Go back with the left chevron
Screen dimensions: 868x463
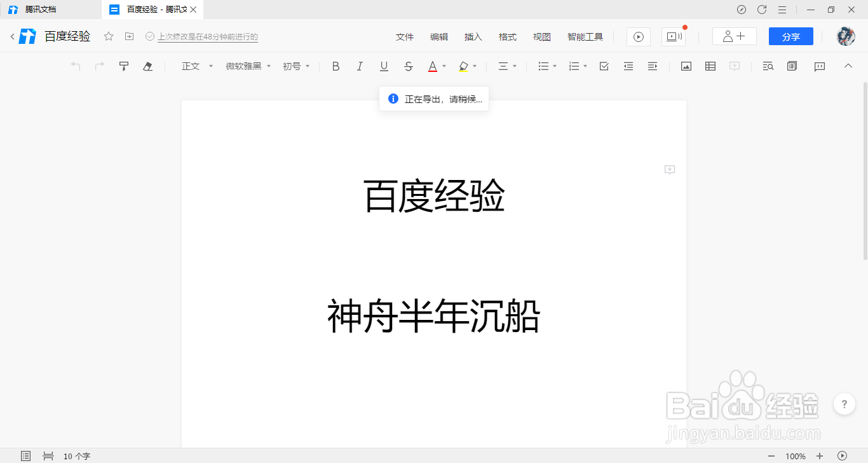12,37
